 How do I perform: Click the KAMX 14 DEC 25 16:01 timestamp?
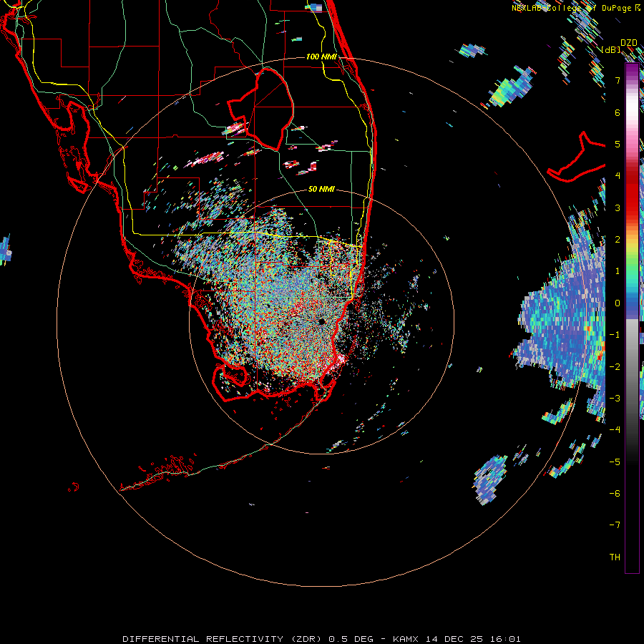pos(457,639)
